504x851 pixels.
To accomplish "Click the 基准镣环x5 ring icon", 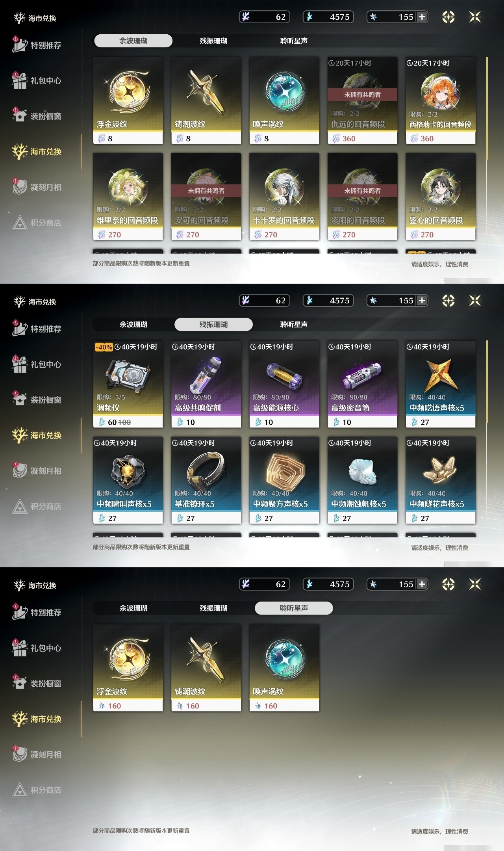I will (x=206, y=471).
